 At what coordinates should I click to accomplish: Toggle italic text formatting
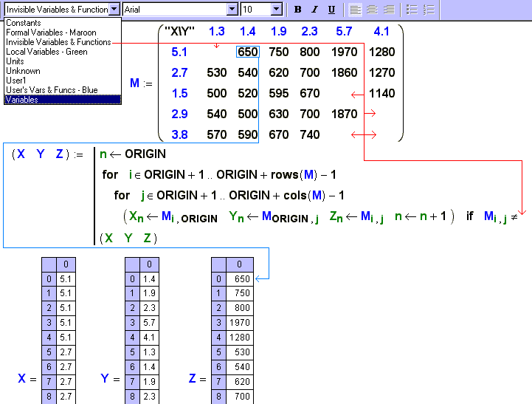pyautogui.click(x=314, y=10)
